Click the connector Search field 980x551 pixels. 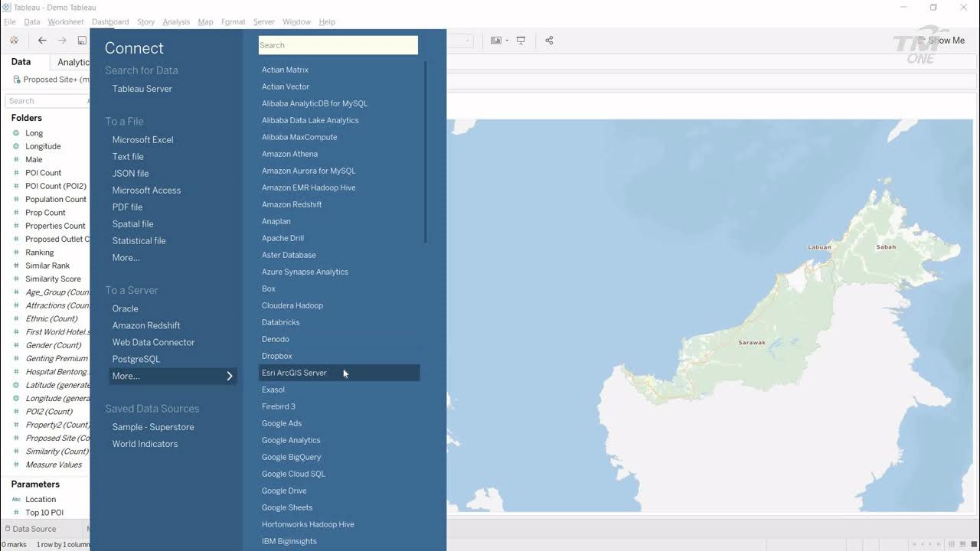(x=338, y=45)
